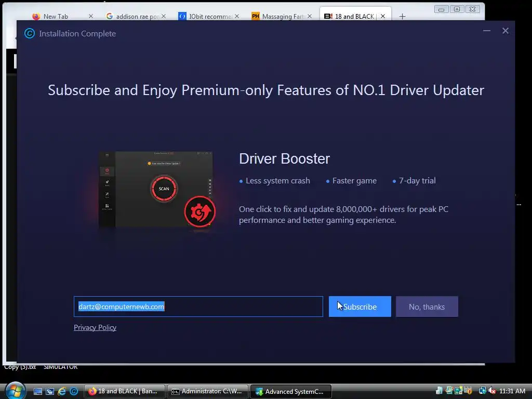Close the addison rae tab
The image size is (532, 399).
164,16
